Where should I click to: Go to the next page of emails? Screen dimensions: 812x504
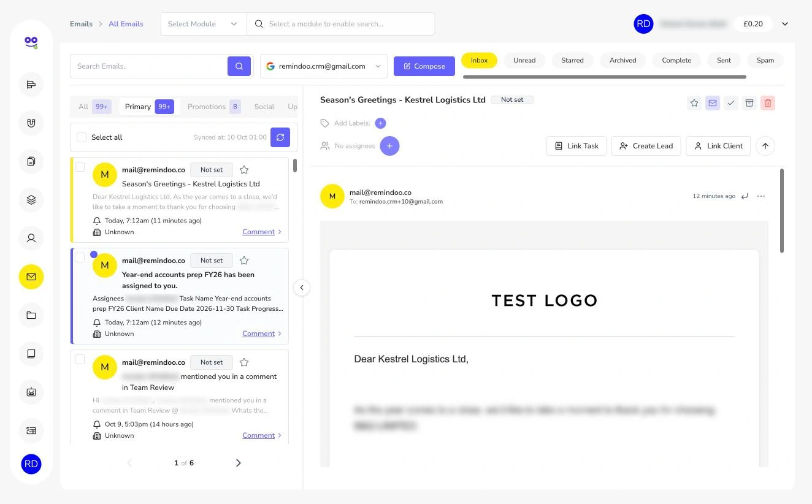click(239, 463)
